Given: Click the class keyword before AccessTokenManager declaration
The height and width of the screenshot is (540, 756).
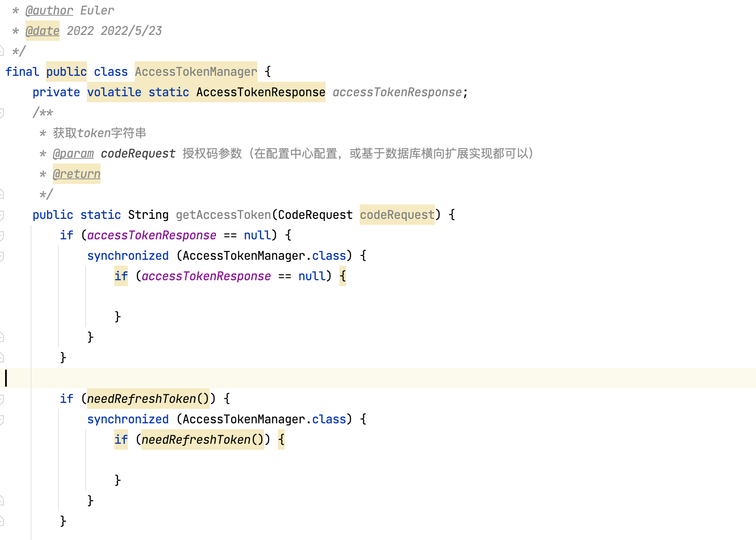Looking at the screenshot, I should click(111, 72).
